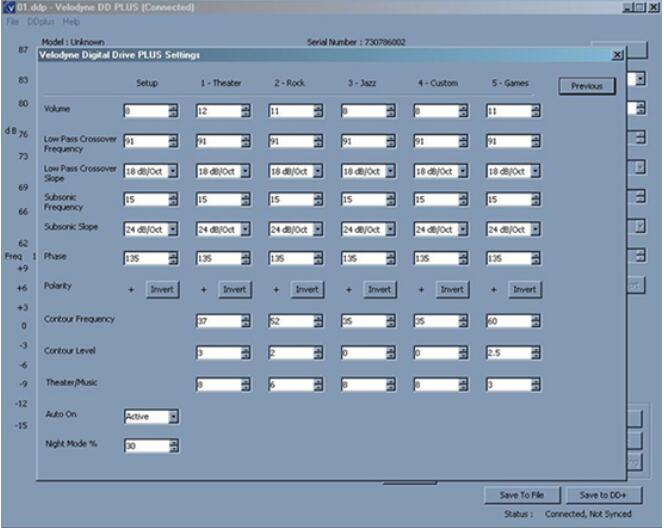664x528 pixels.
Task: Click the Night Mode % input field
Action: point(147,446)
